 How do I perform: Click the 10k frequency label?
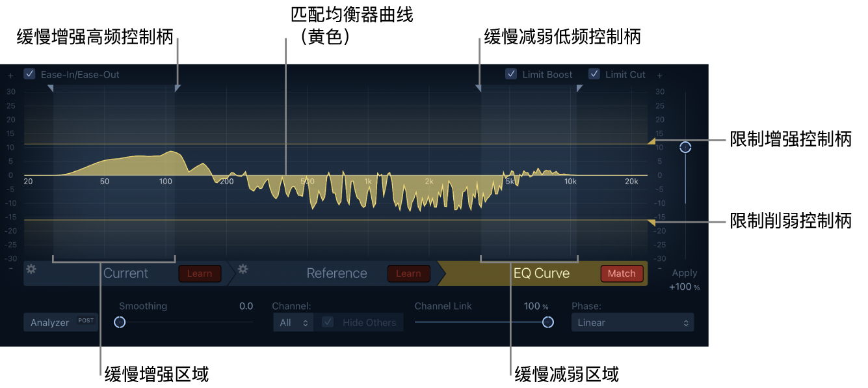570,181
